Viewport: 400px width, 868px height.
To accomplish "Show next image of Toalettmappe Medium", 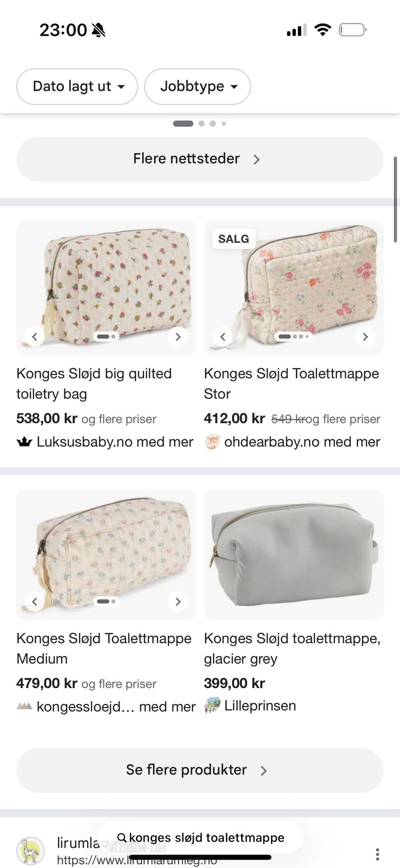I will pyautogui.click(x=178, y=601).
